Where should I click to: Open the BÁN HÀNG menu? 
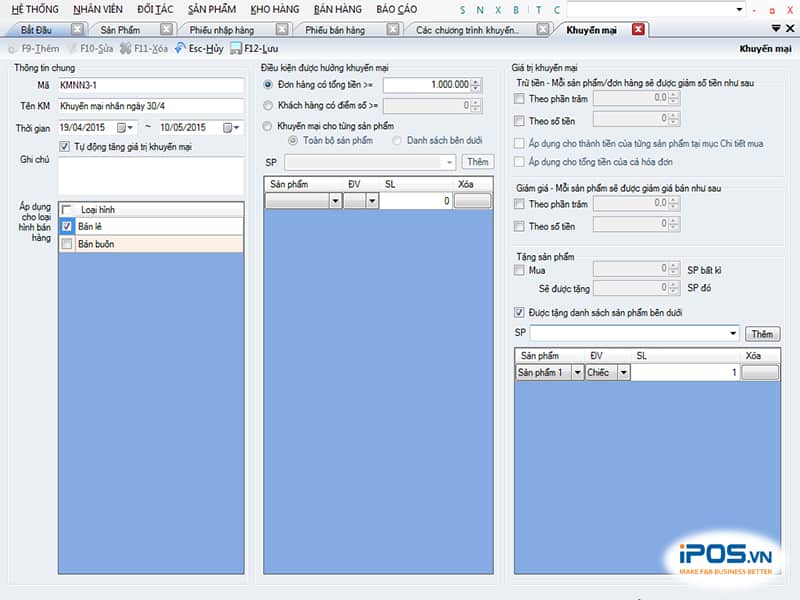(337, 9)
